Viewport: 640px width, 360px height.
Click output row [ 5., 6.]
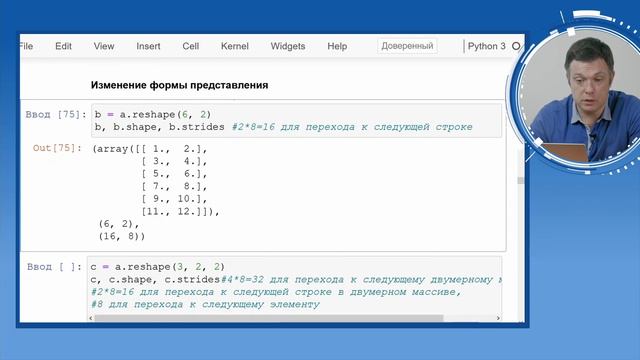(175, 174)
